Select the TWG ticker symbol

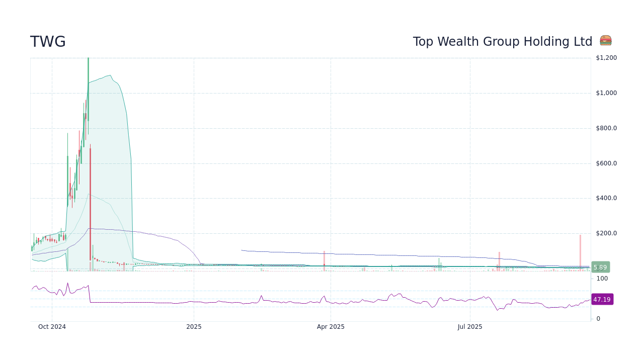point(48,42)
